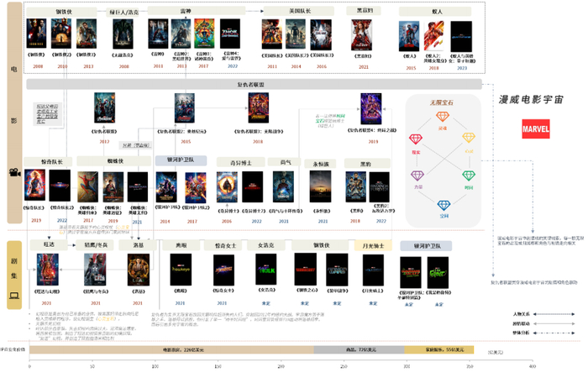Image resolution: width=588 pixels, height=372 pixels.
Task: Click the gold 家庭娱乐 bar segment
Action: coord(439,350)
